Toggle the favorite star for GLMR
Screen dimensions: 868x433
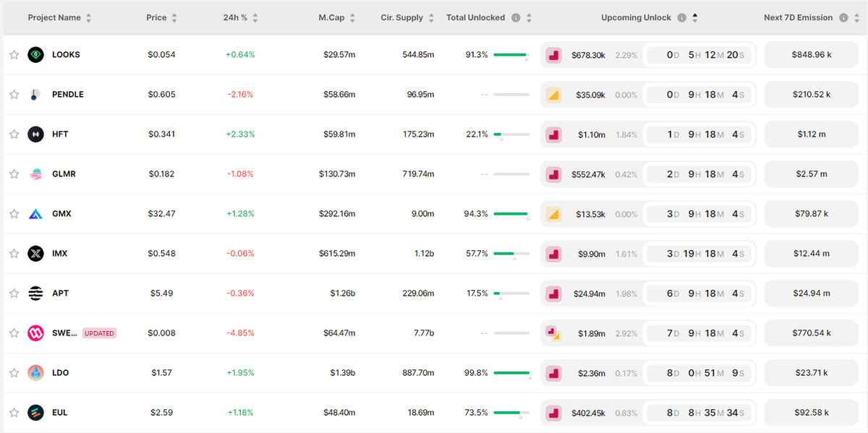(x=14, y=174)
